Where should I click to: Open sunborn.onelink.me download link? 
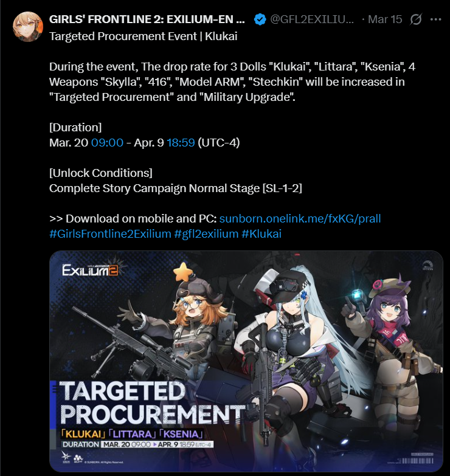[300, 219]
